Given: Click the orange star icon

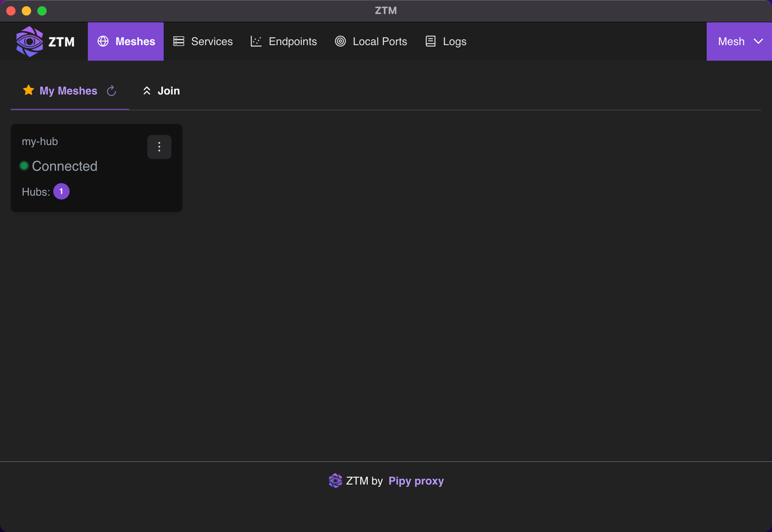Looking at the screenshot, I should point(28,90).
